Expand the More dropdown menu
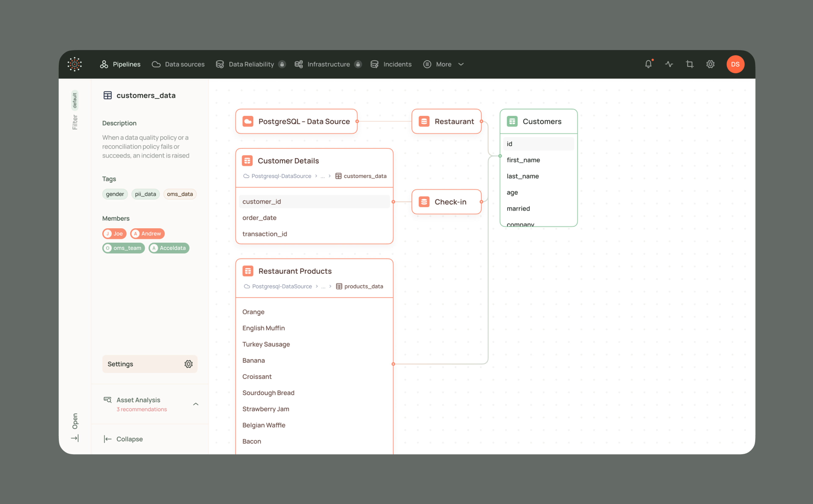The width and height of the screenshot is (813, 504). pos(443,64)
